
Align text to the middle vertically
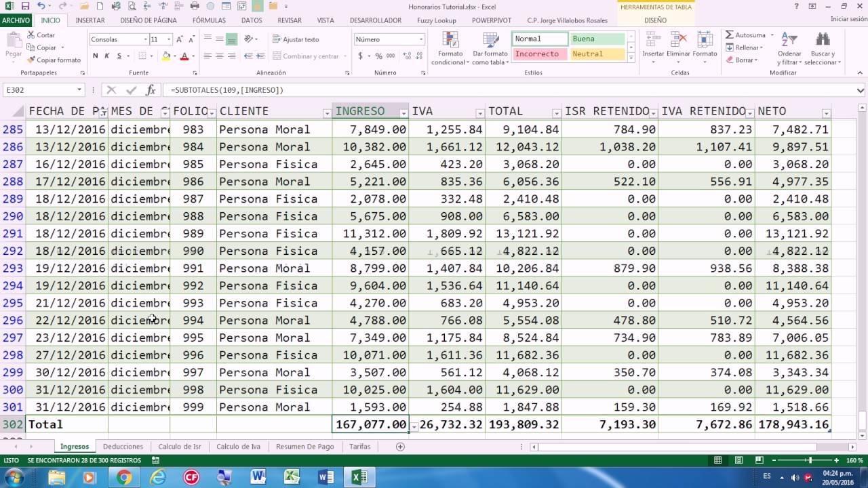tap(220, 39)
